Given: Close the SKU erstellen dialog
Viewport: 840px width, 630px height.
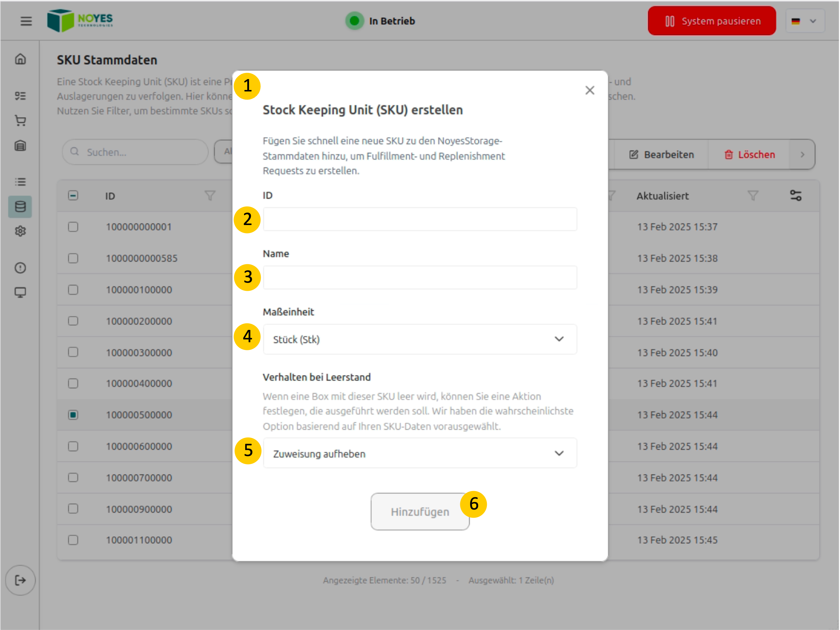Looking at the screenshot, I should click(x=590, y=90).
